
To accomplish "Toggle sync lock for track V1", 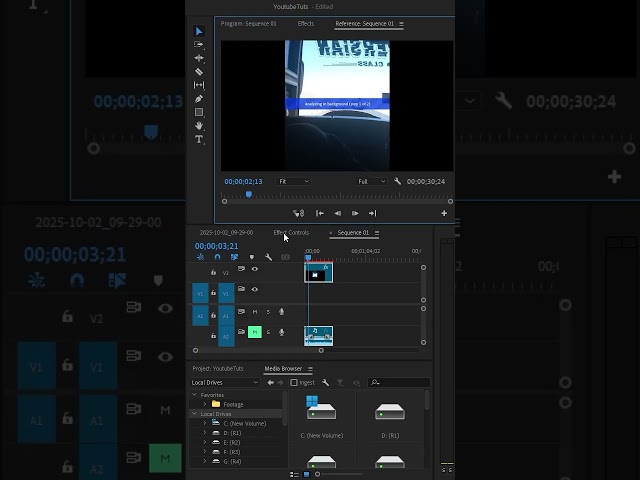I will coord(241,289).
